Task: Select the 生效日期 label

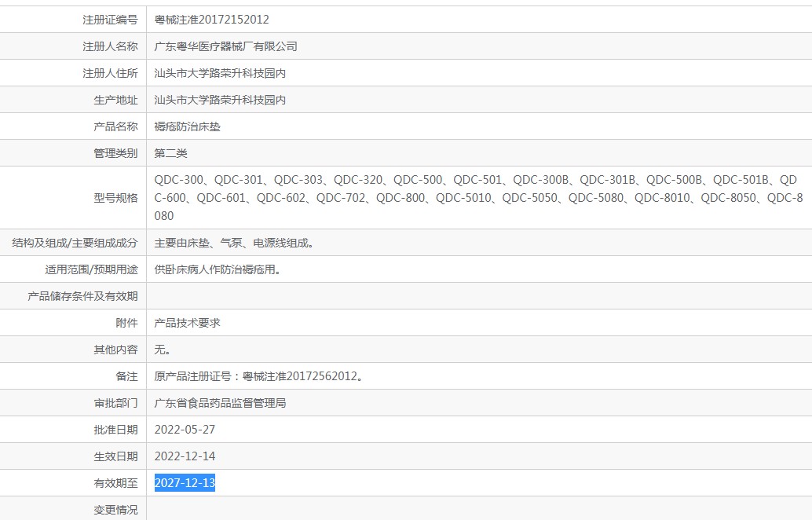Action: point(116,456)
